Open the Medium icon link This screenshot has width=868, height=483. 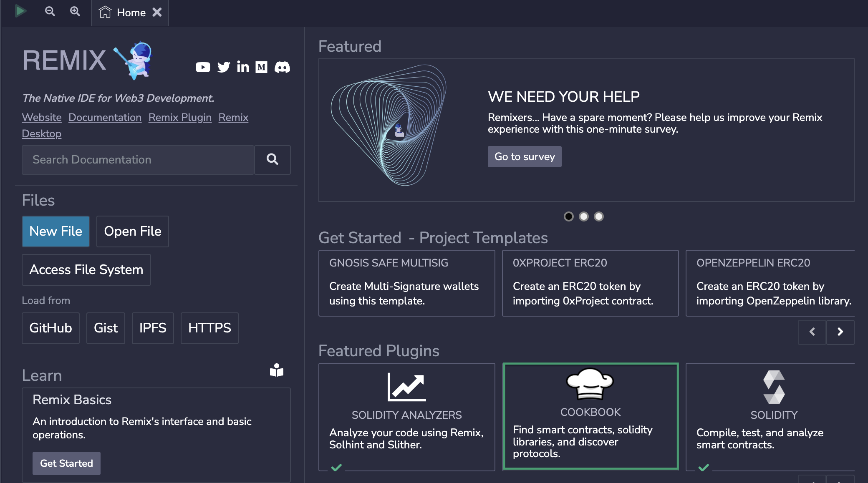tap(262, 67)
